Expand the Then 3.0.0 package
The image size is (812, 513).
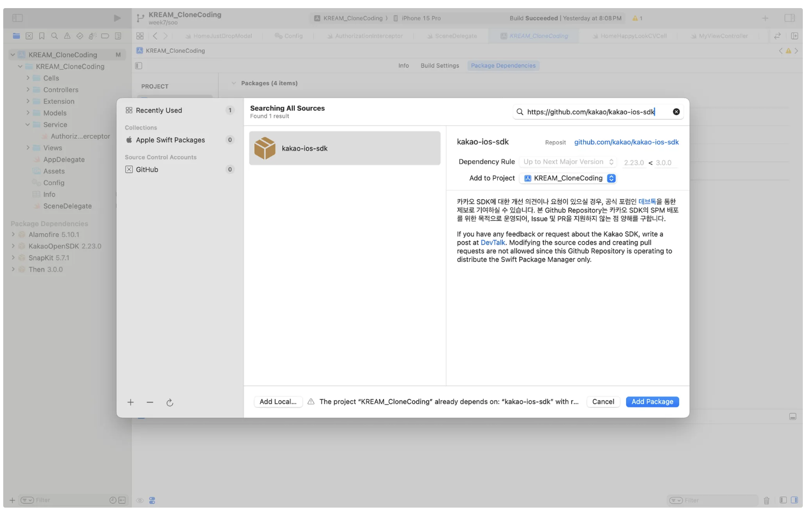[13, 269]
